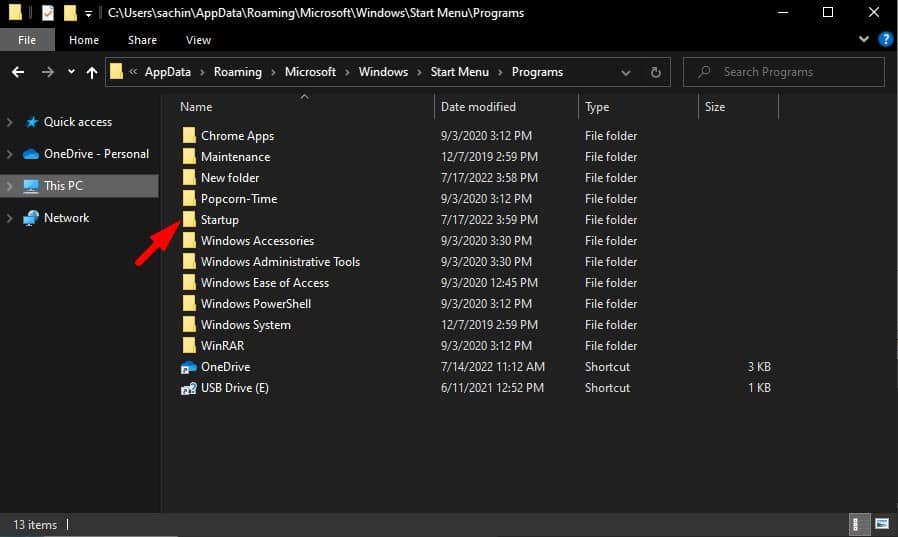Open the recent locations dropdown arrow

[x=71, y=72]
